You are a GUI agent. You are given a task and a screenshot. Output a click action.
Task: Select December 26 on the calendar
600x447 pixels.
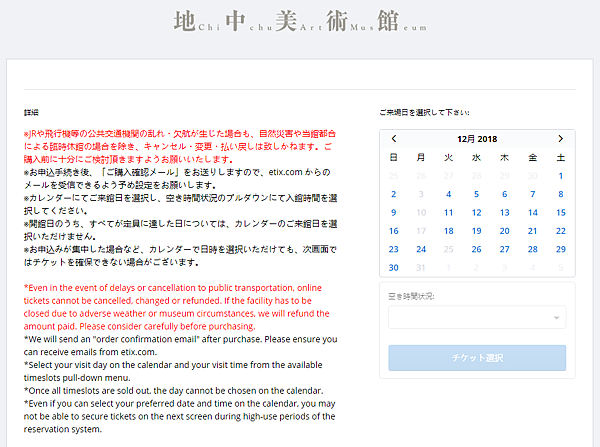(x=476, y=250)
